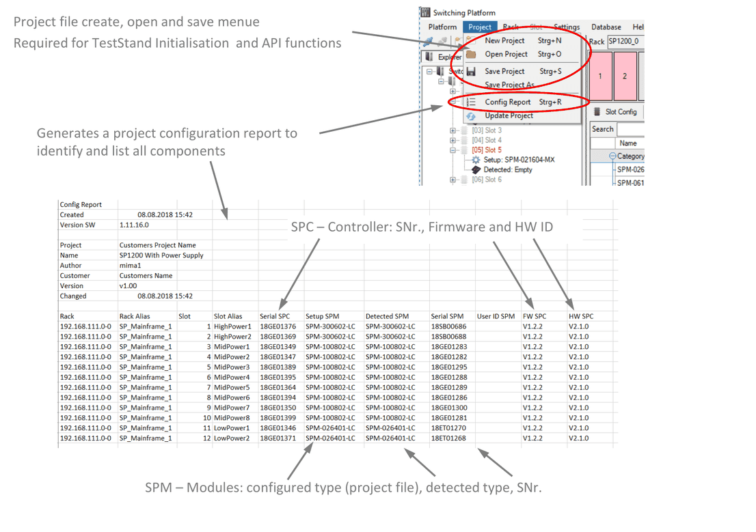Click the Serial SPM cell 18ET01270
This screenshot has width=756, height=532.
click(449, 428)
